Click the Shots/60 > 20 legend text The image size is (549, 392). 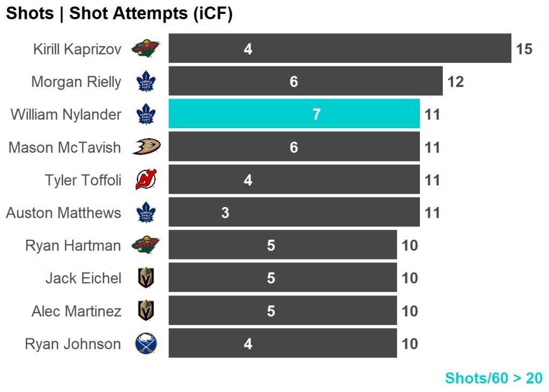[x=494, y=378]
